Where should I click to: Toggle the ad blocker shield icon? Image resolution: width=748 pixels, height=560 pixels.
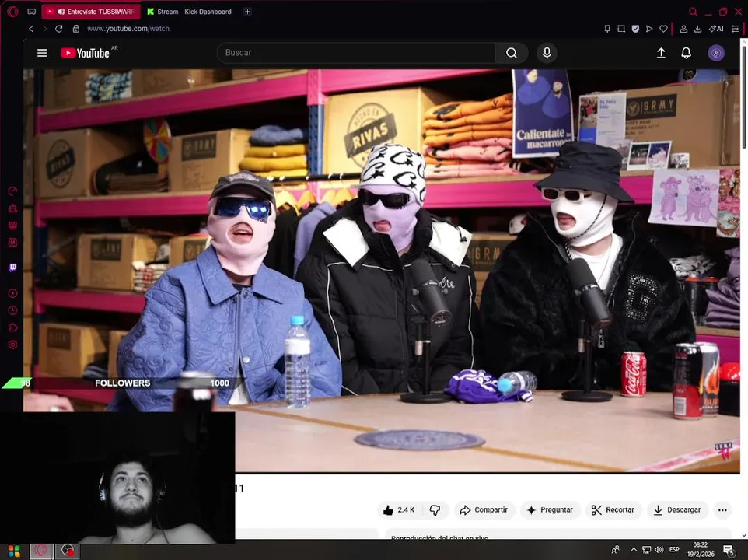coord(635,29)
